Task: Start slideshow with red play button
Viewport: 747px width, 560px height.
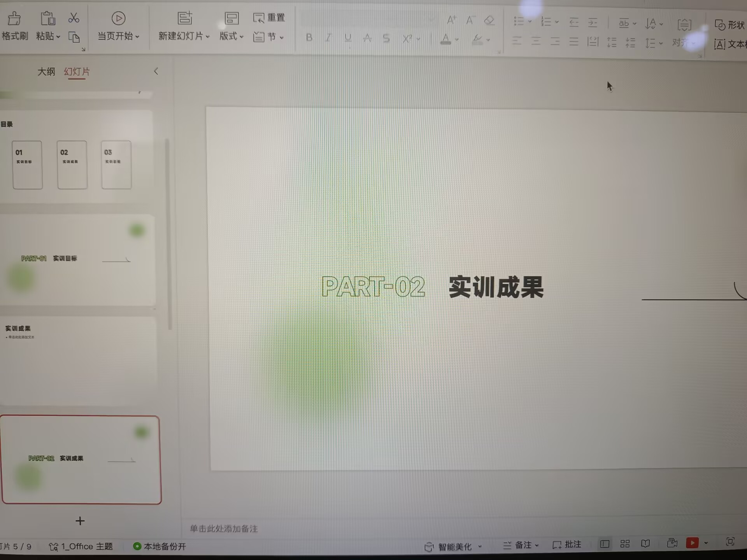Action: coord(692,543)
